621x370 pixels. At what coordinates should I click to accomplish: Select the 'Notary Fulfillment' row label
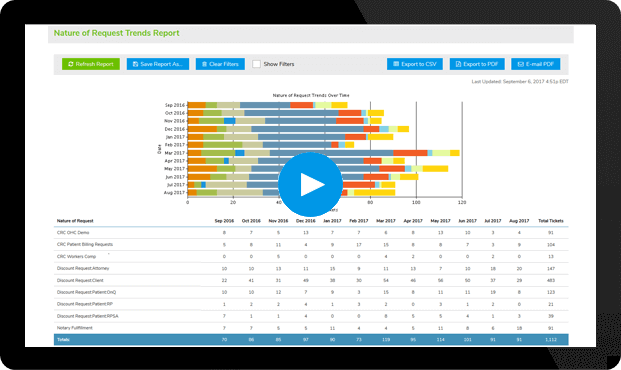coord(74,328)
